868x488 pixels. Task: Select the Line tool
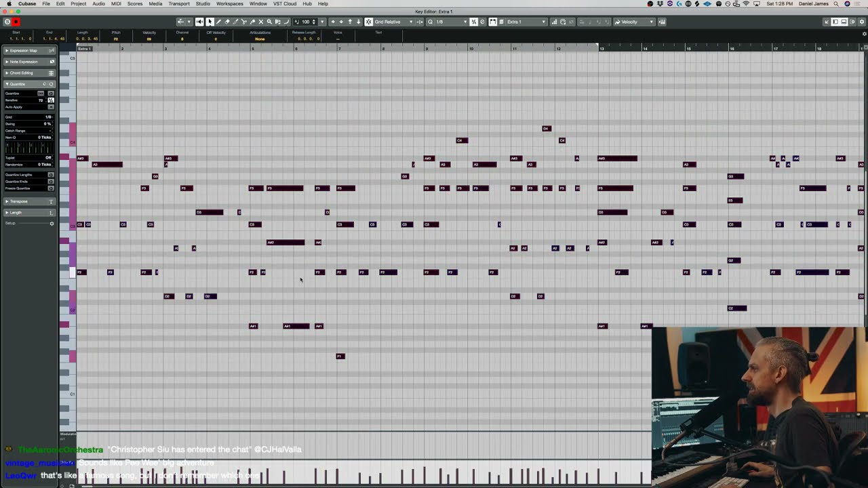pos(287,22)
